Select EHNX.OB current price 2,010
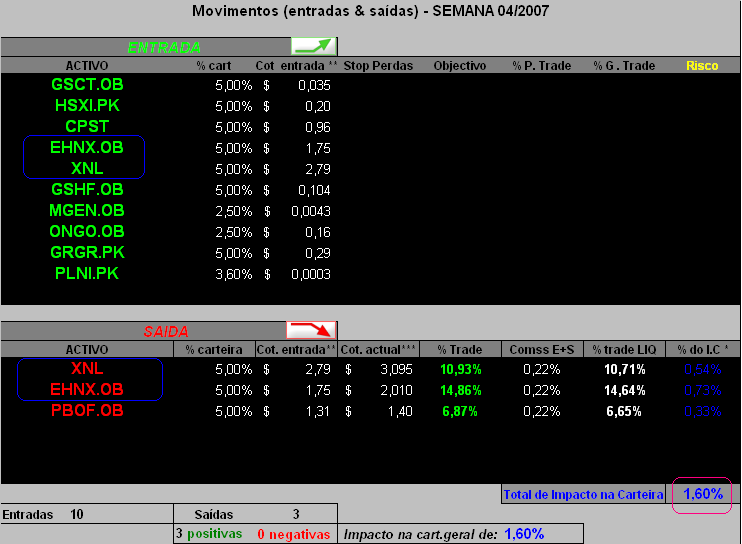 (x=397, y=390)
